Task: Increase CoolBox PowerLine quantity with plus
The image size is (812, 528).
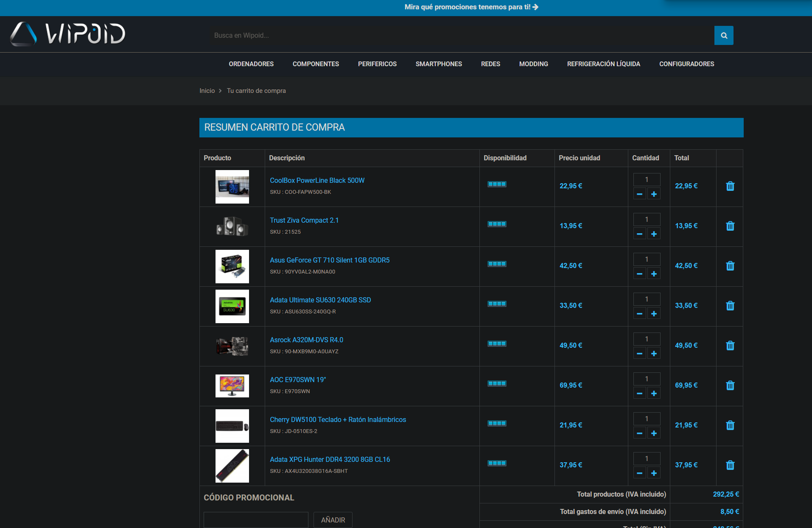Action: [654, 194]
